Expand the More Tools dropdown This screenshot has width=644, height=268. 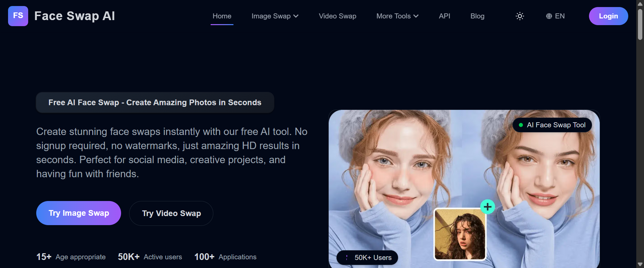tap(397, 16)
